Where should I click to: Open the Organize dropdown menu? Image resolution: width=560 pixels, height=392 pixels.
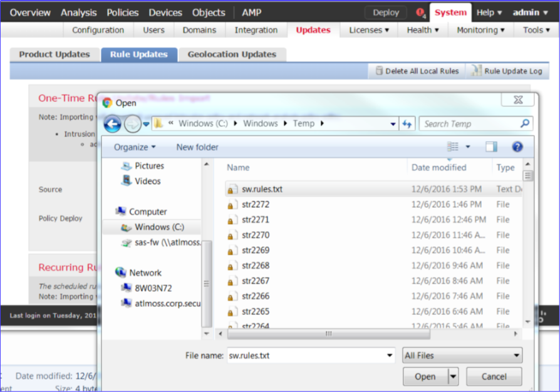tap(135, 147)
